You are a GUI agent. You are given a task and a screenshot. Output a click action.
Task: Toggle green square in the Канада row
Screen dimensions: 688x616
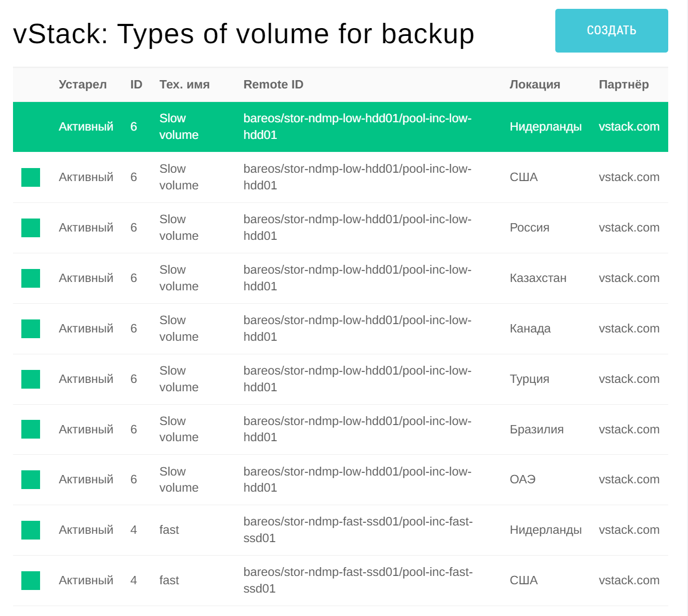[31, 329]
